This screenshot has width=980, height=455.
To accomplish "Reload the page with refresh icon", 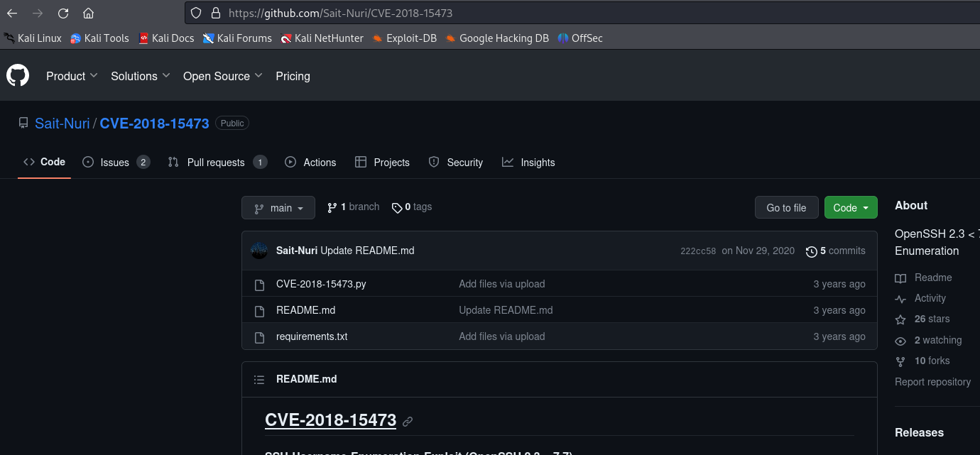I will pyautogui.click(x=63, y=13).
